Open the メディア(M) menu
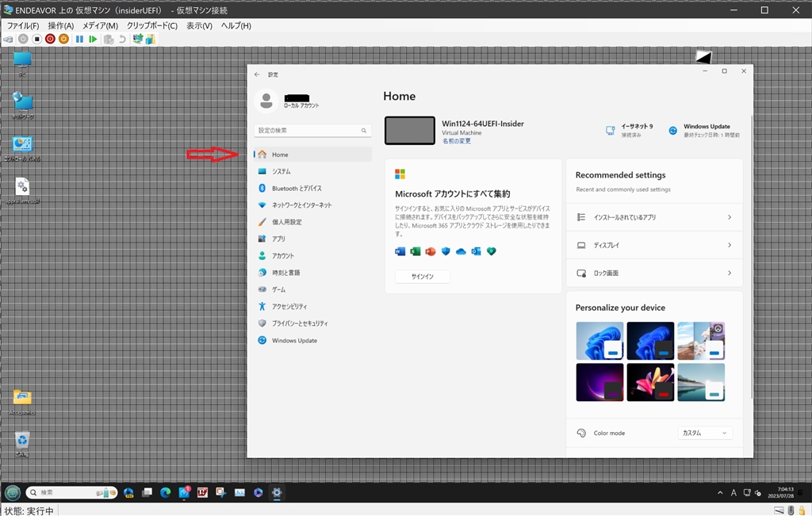Image resolution: width=812 pixels, height=516 pixels. pyautogui.click(x=100, y=25)
